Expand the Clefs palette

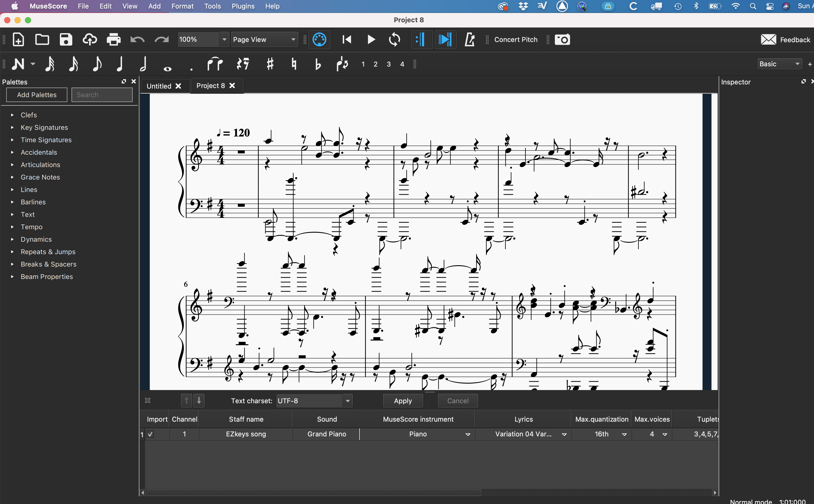coord(12,115)
